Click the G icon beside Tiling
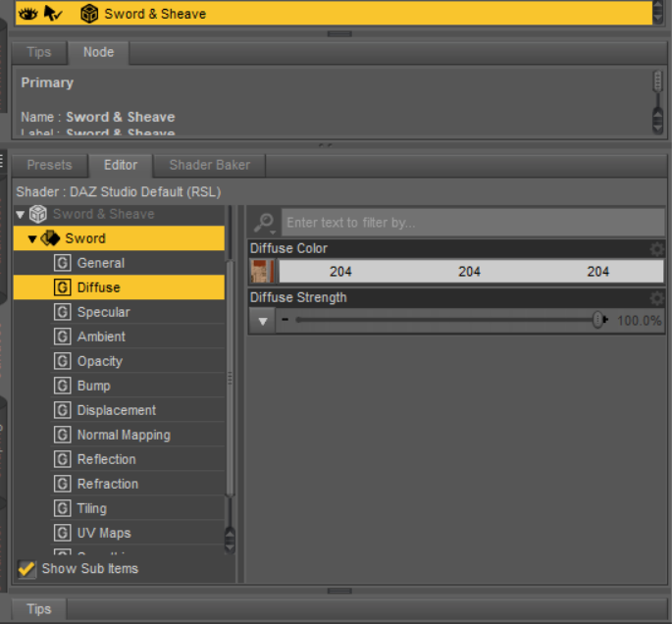This screenshot has width=672, height=624. (x=63, y=508)
